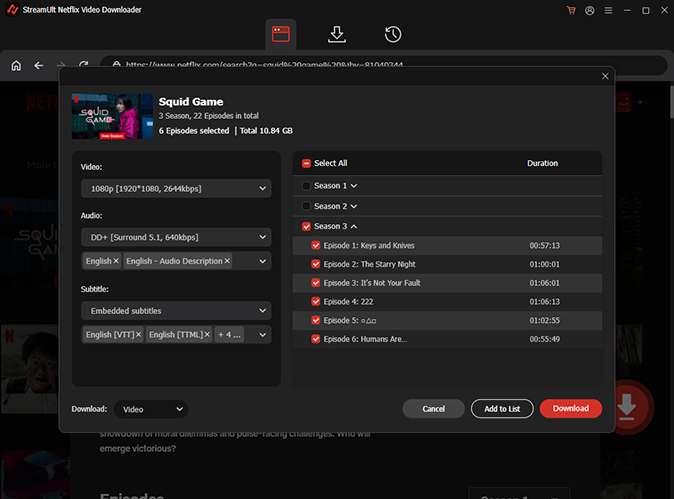Remove the English [TTML] subtitle tag
Screen dimensions: 674x499
207,334
